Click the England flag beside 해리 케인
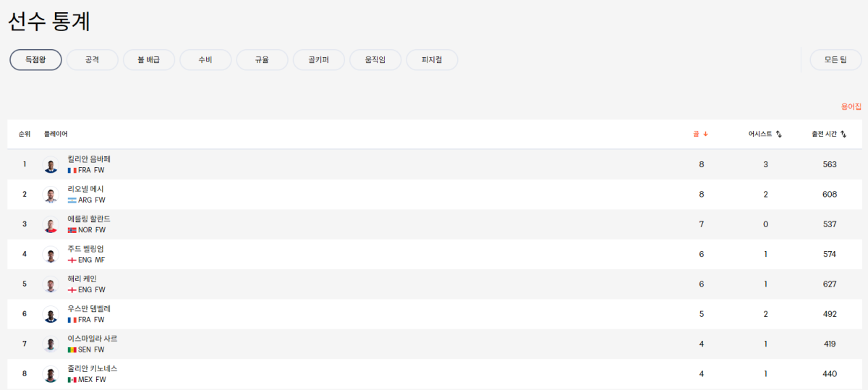868x390 pixels. (72, 290)
